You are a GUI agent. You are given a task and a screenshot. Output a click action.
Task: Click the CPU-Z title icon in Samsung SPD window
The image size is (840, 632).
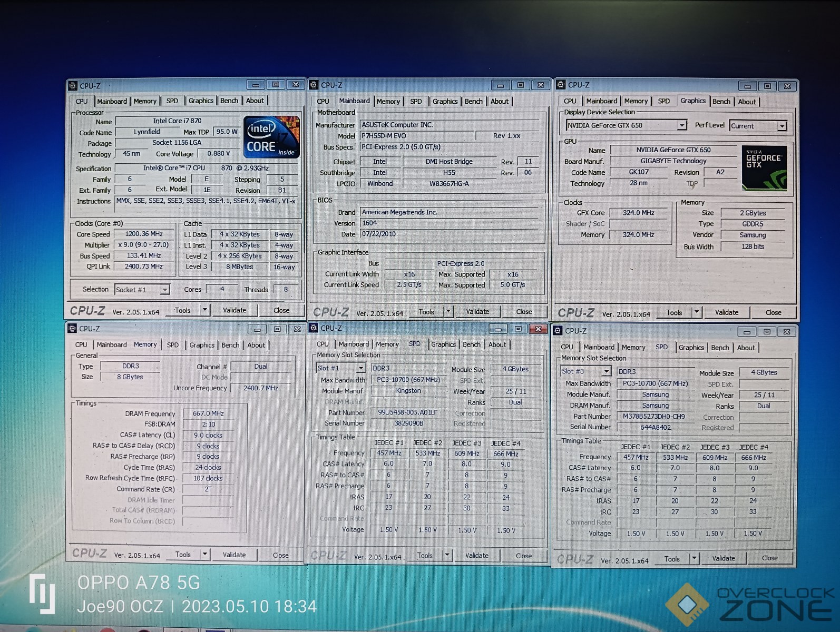[x=558, y=331]
